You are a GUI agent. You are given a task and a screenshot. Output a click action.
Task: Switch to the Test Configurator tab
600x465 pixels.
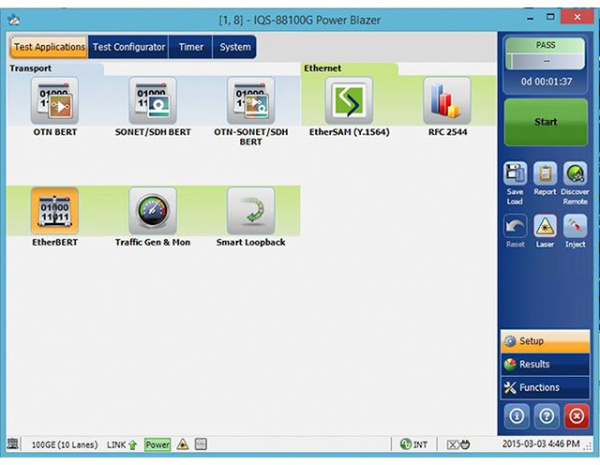[129, 47]
